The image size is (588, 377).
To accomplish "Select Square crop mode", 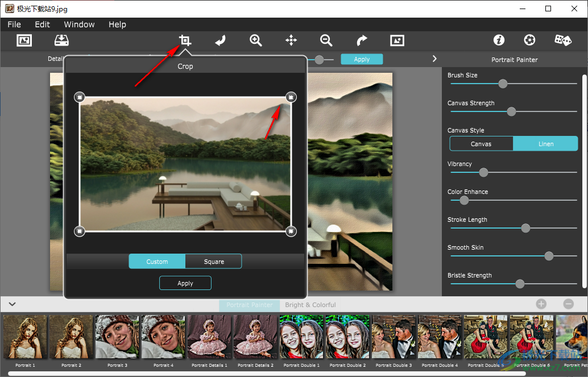I will 214,262.
